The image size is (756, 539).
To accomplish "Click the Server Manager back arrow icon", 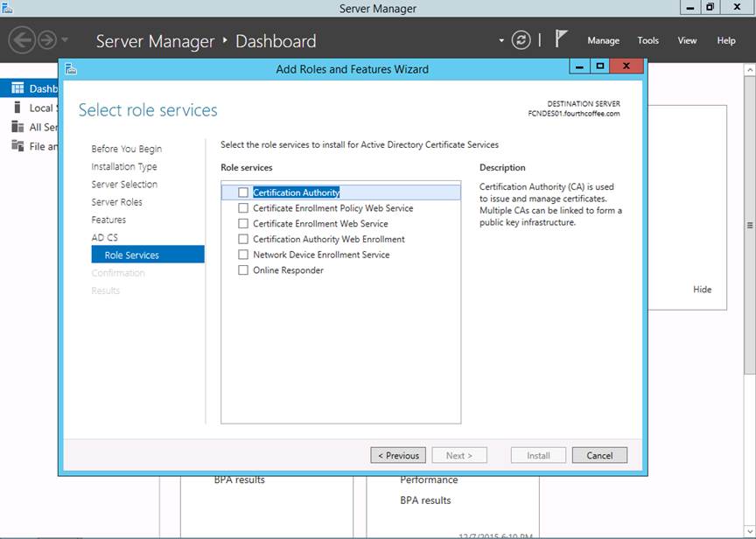I will coord(22,40).
